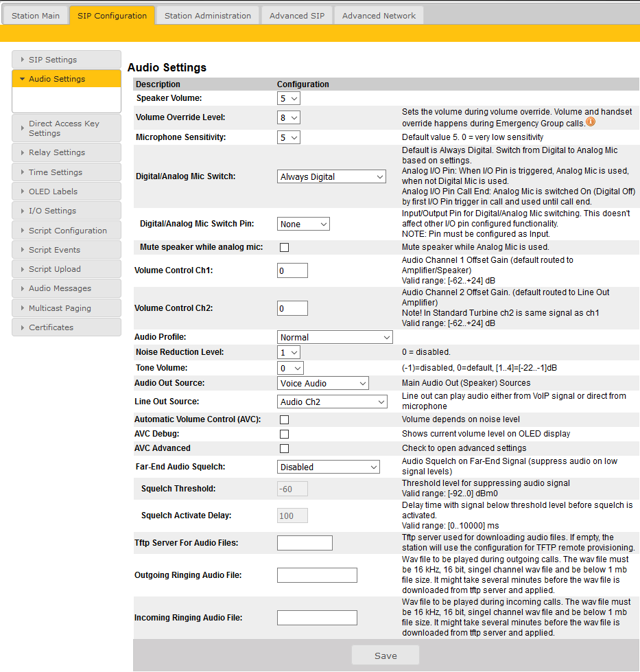640x672 pixels.
Task: Open the Digital/Analog Mic Switch dropdown
Action: click(332, 176)
